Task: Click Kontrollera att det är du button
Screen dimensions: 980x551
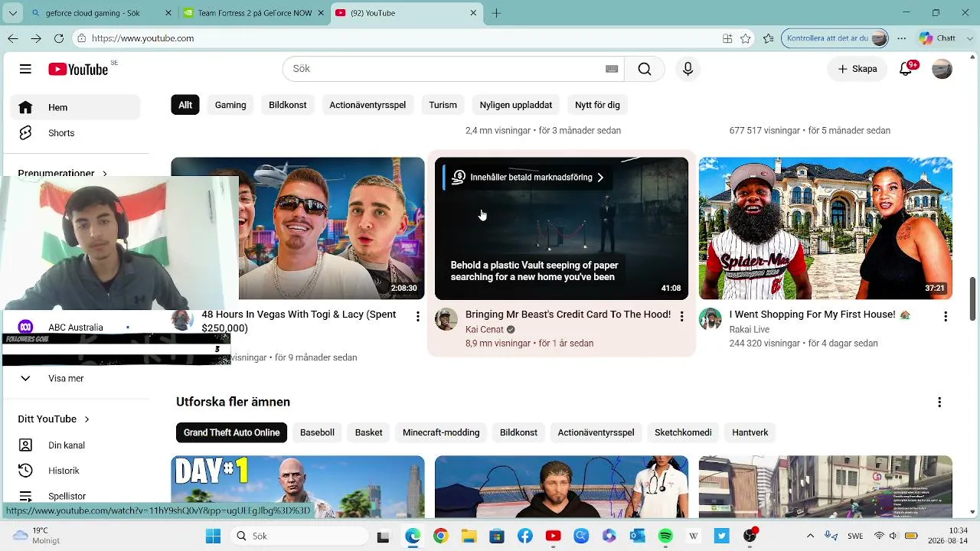Action: click(835, 38)
